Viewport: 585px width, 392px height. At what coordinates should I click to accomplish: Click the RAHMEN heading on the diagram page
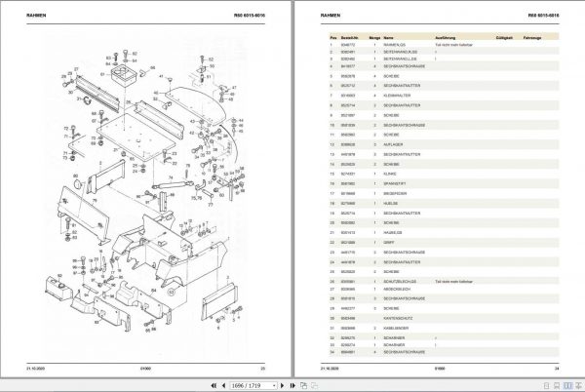point(36,16)
